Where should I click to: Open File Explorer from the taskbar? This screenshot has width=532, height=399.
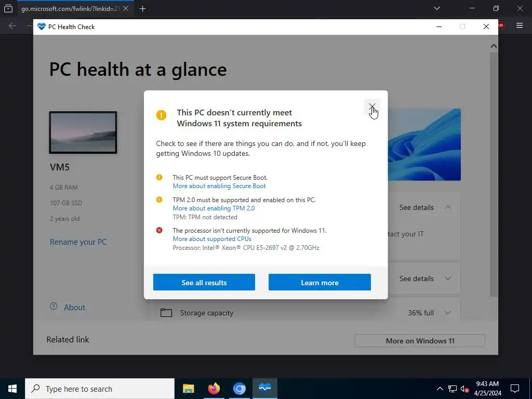(x=188, y=389)
